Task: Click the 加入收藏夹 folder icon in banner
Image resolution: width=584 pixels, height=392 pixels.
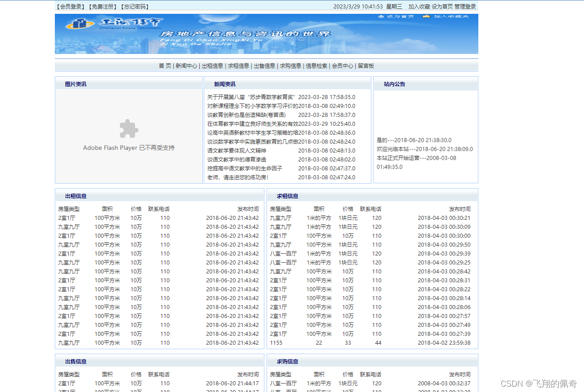Action: [x=427, y=17]
